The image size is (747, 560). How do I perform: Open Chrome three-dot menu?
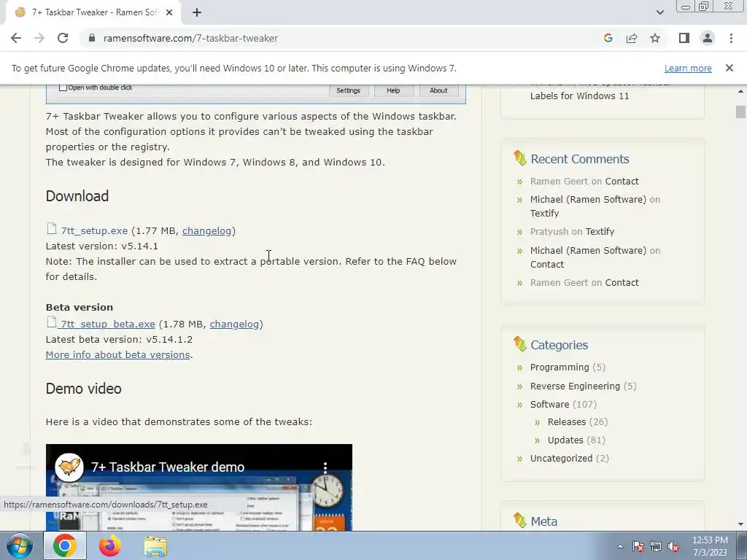point(731,38)
